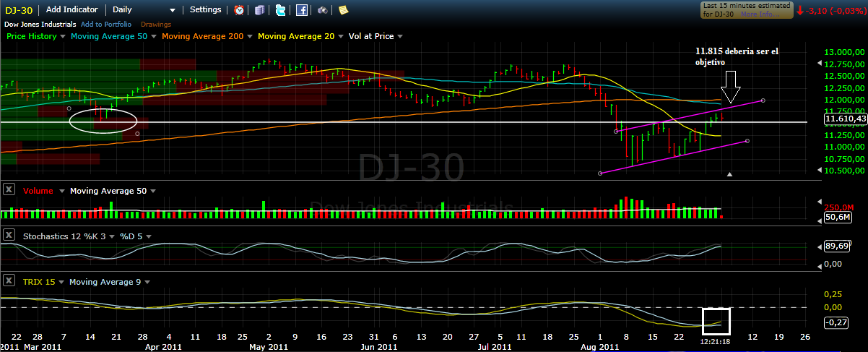The width and height of the screenshot is (868, 352).
Task: Click the current price label 11.610,43
Action: click(845, 118)
